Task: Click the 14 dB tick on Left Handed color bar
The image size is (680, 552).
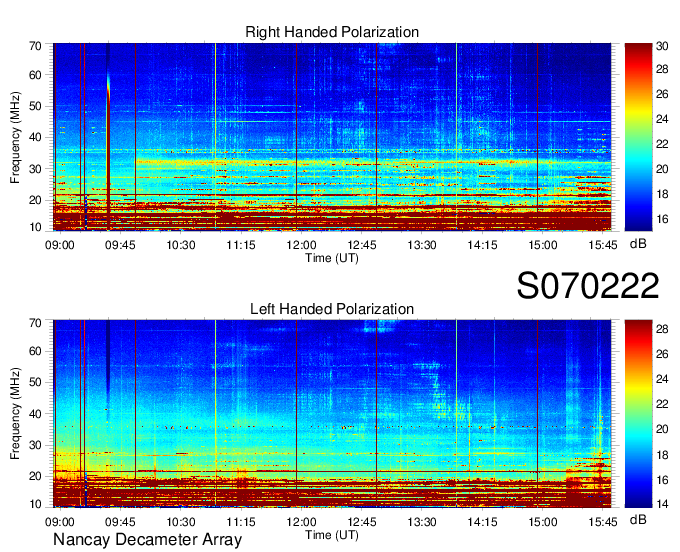Action: [662, 504]
